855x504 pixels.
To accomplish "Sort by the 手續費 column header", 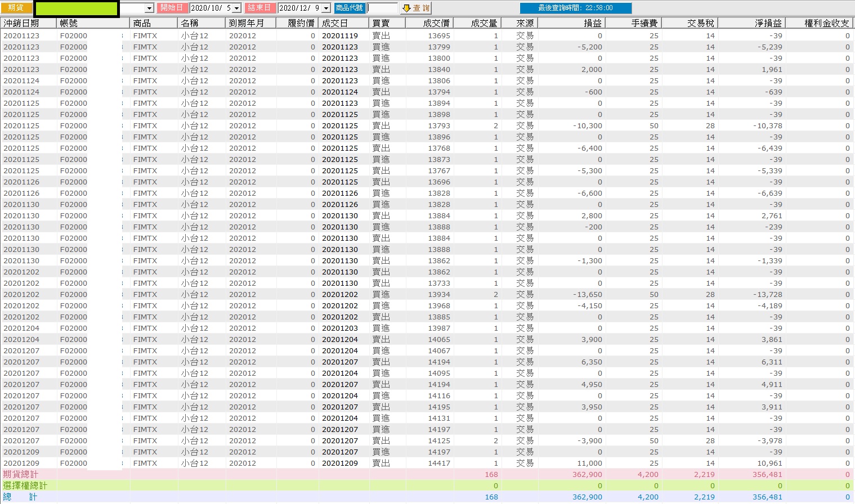I will coord(633,23).
